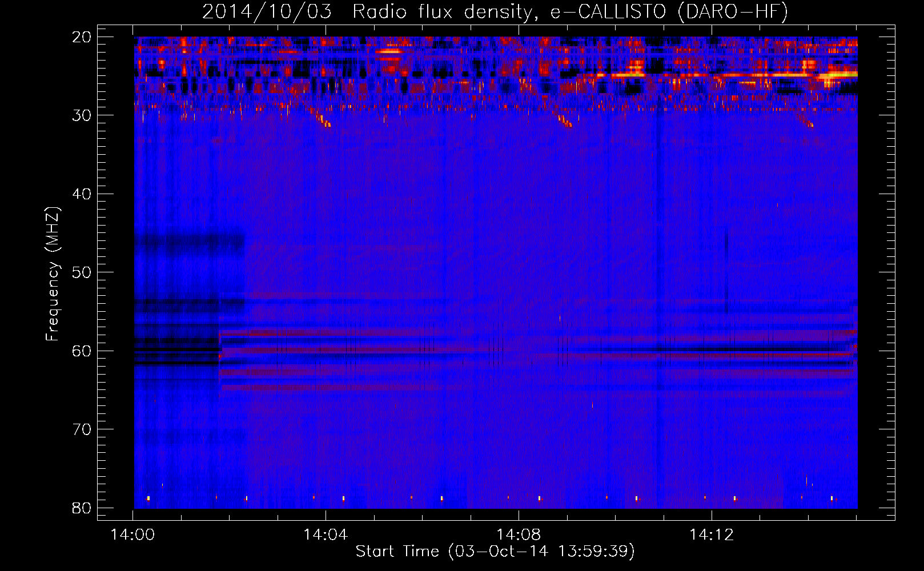Screen dimensions: 924x571
Task: Click the frequency label 60
Action: (82, 351)
